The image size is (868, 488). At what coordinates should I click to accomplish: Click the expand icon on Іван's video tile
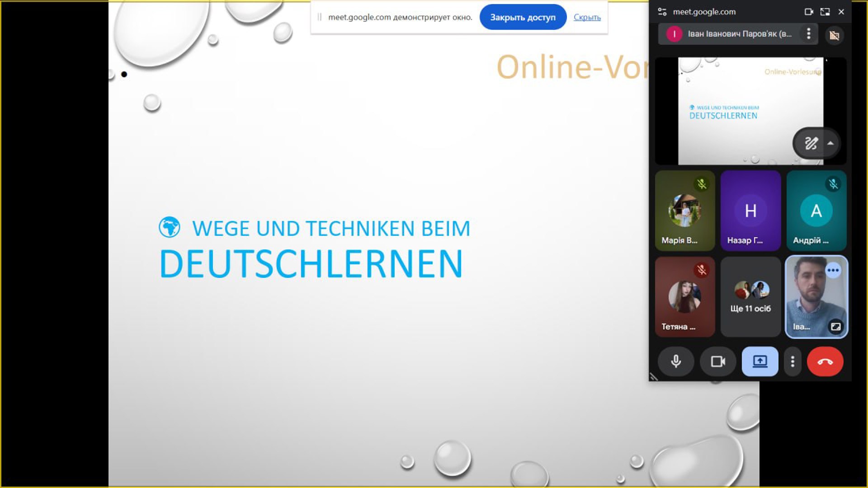tap(836, 326)
